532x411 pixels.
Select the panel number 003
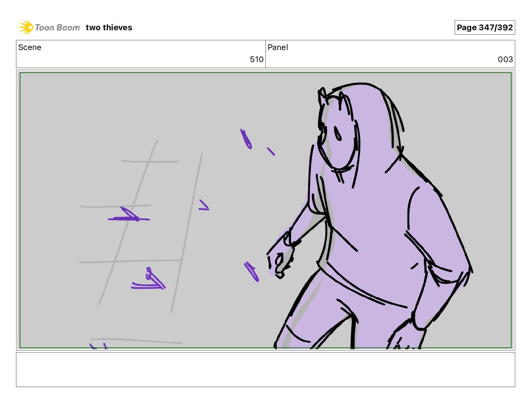coord(505,59)
